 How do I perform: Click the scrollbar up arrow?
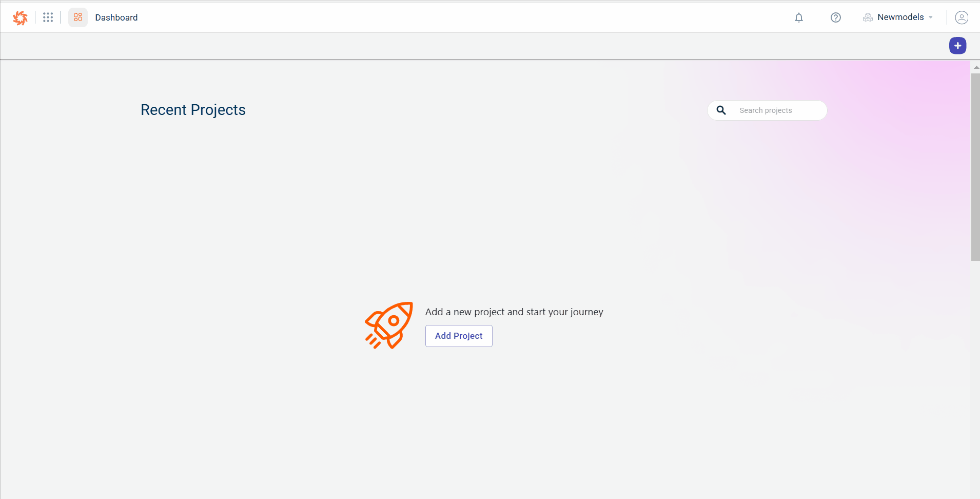(975, 67)
